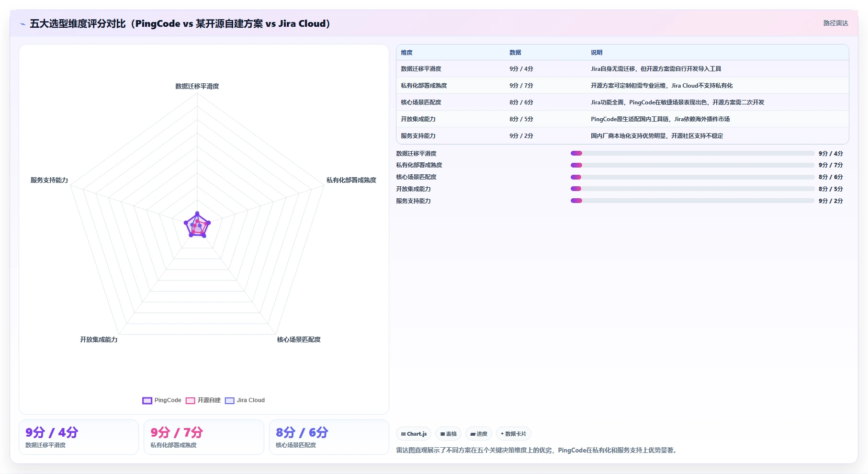This screenshot has width=868, height=474.
Task: Click the 数据卡片 tag chip
Action: 513,434
